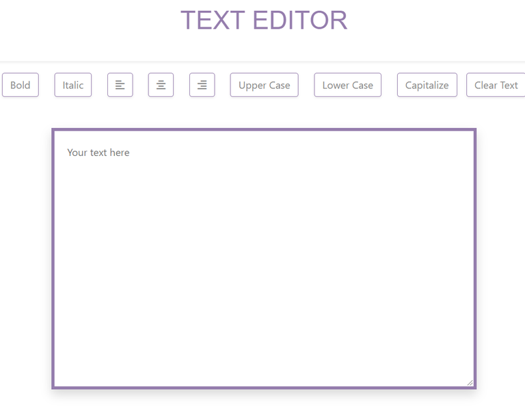Image resolution: width=525 pixels, height=420 pixels.
Task: Click the TEXT EDITOR heading
Action: [264, 20]
